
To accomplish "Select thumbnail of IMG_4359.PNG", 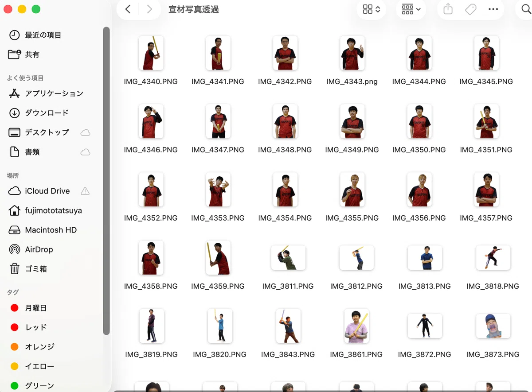I will point(218,258).
